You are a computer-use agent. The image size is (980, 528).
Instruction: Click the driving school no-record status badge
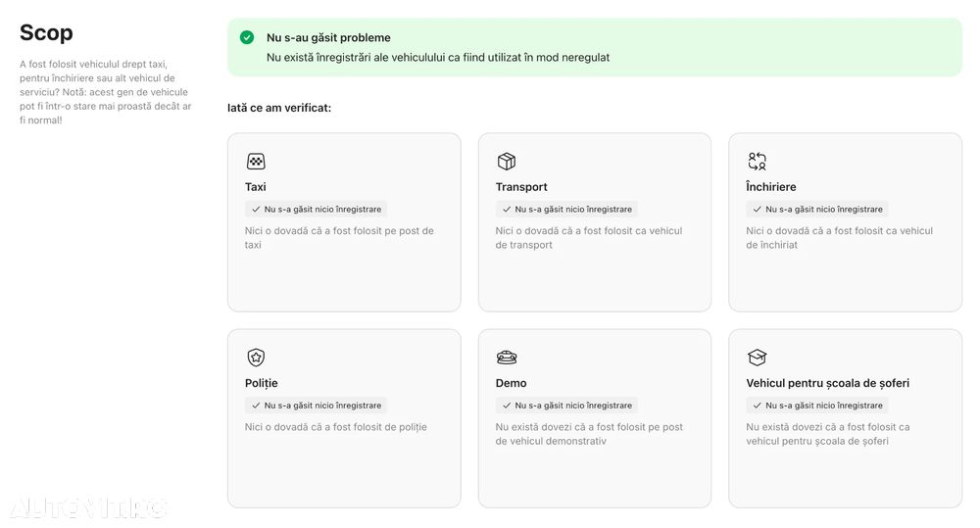point(817,405)
